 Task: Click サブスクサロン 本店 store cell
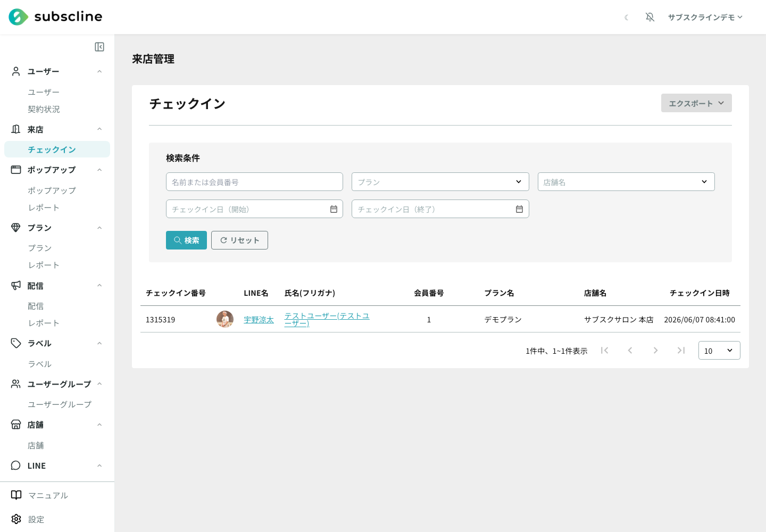(619, 320)
